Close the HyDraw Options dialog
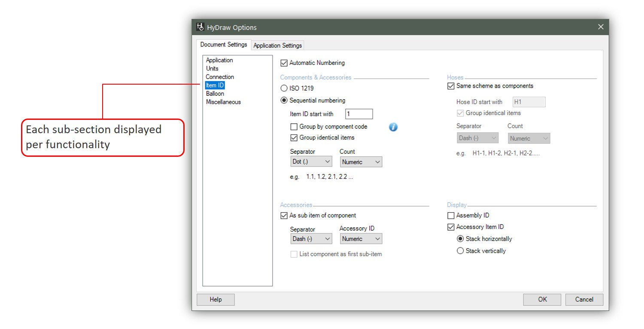This screenshot has width=644, height=329. click(601, 27)
